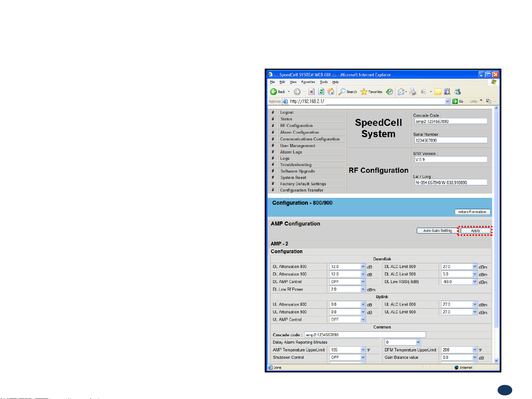Open DL ALC Limit 900 dropdown
The width and height of the screenshot is (532, 399).
(475, 274)
